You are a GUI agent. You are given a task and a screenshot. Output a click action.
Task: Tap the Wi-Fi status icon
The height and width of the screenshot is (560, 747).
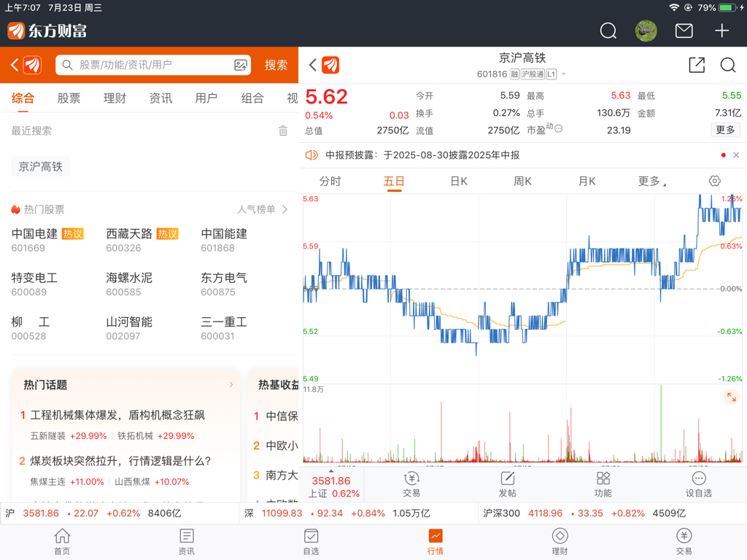pos(673,7)
